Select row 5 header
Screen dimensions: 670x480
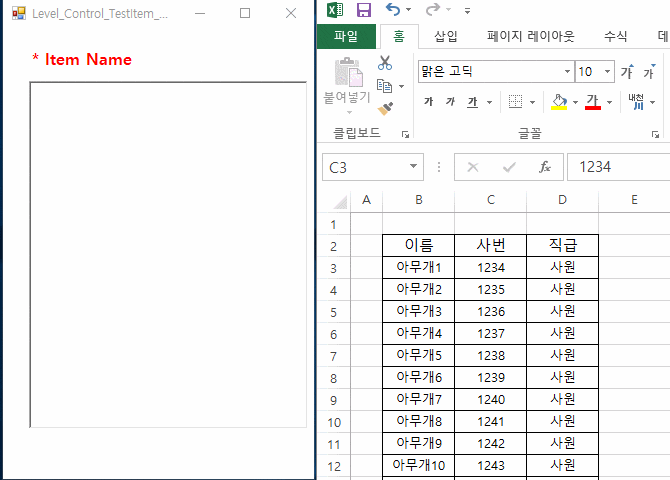[x=334, y=312]
